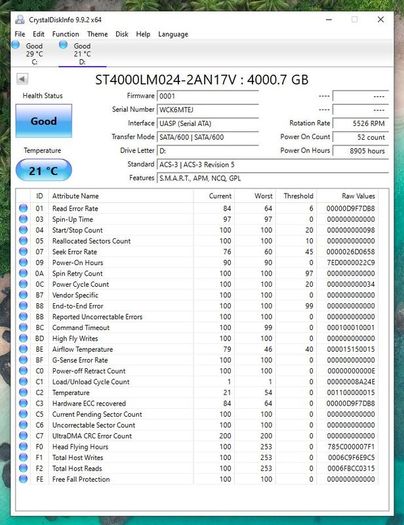Open the Theme menu
This screenshot has width=404, height=525.
pyautogui.click(x=97, y=34)
